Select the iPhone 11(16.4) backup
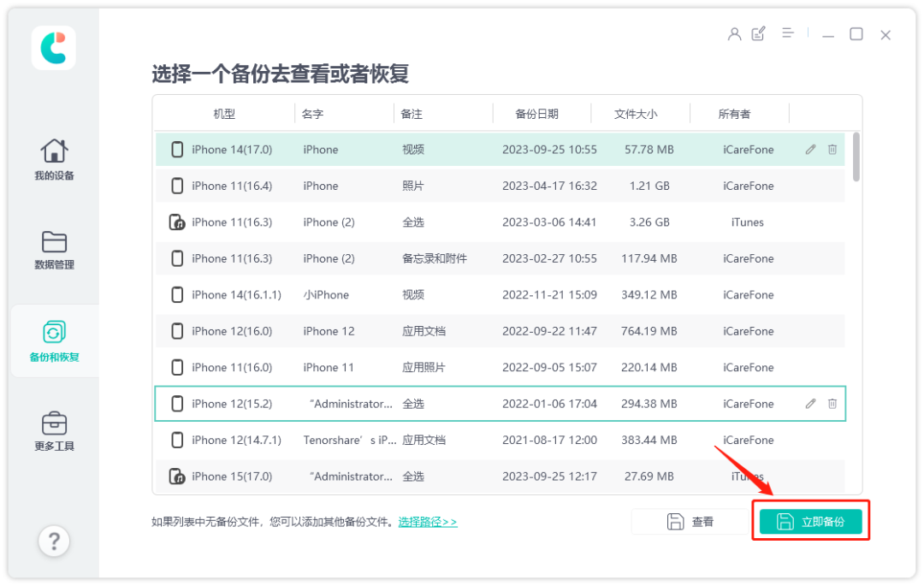 click(500, 186)
